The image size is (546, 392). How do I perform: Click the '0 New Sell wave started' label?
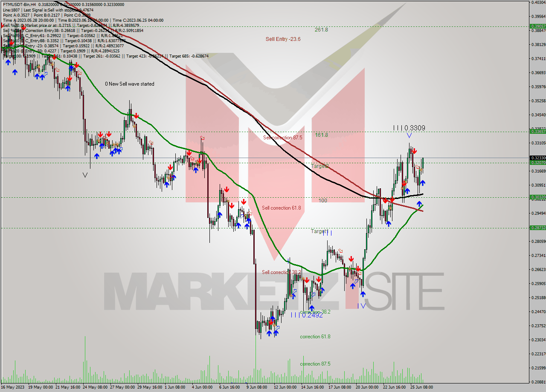coord(130,84)
